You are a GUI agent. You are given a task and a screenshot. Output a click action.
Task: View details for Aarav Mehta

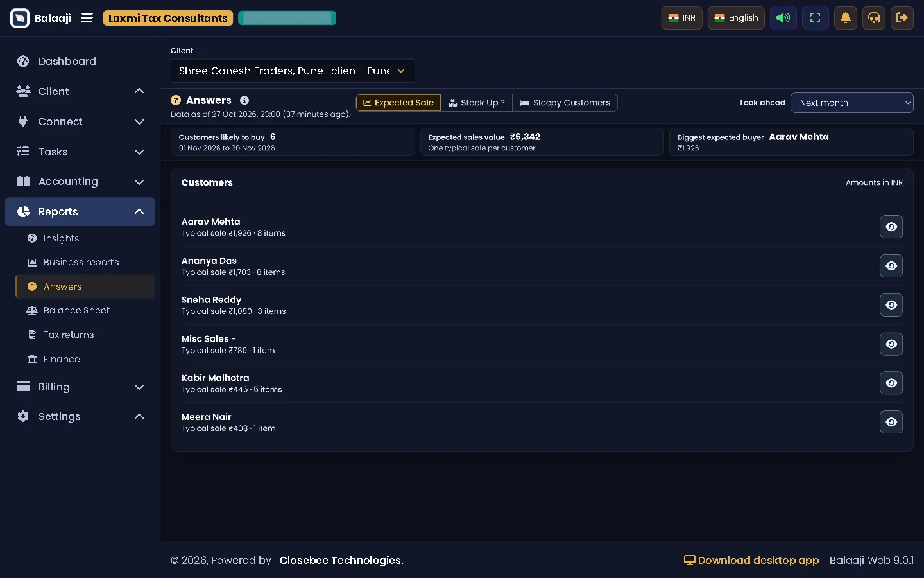pos(891,227)
